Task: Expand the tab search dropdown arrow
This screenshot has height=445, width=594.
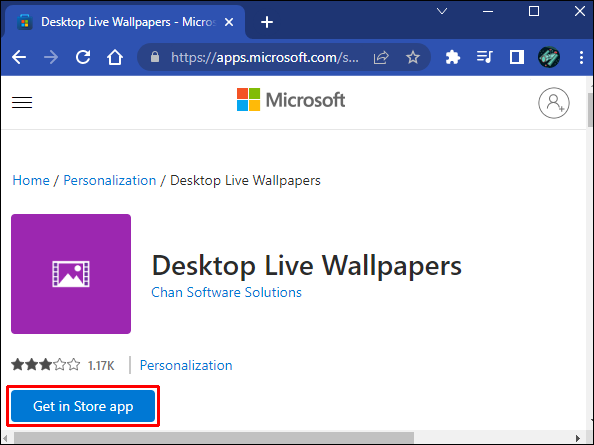Action: pyautogui.click(x=442, y=11)
